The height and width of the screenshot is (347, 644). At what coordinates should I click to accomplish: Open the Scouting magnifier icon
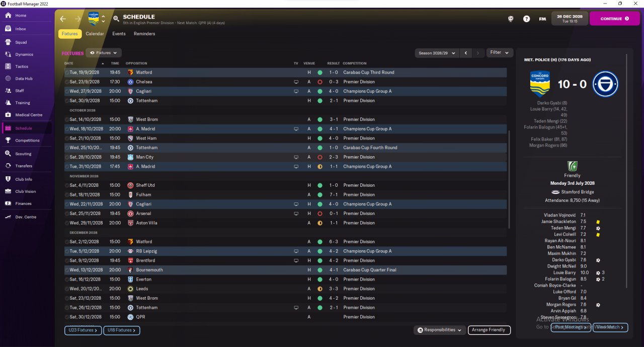click(8, 154)
